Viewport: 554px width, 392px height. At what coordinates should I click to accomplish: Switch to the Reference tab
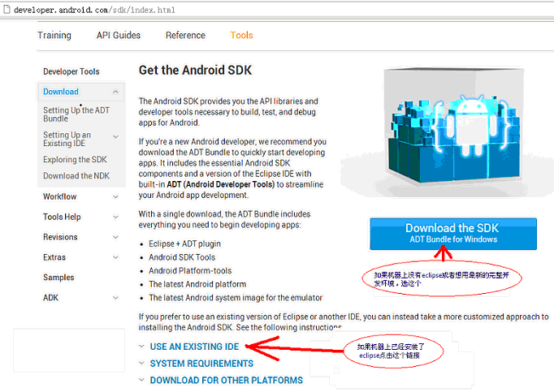tap(185, 36)
